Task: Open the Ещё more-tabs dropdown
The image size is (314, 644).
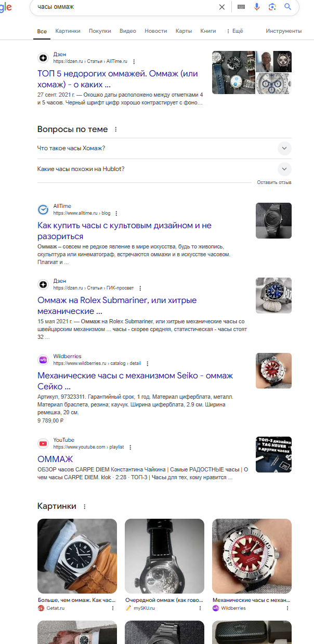Action: click(x=235, y=31)
